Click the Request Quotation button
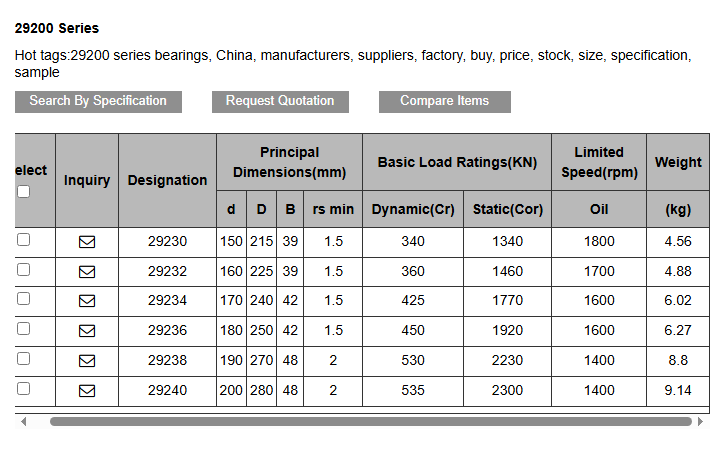The image size is (727, 453). pyautogui.click(x=280, y=102)
